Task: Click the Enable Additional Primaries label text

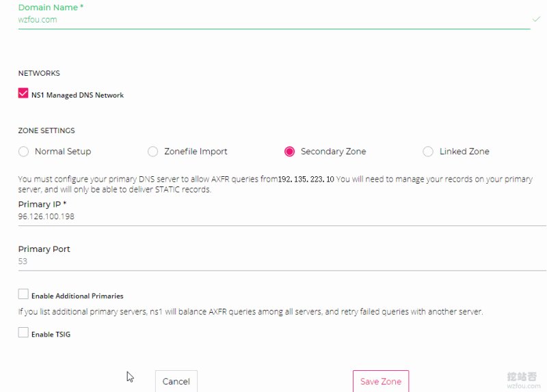Action: tap(77, 296)
